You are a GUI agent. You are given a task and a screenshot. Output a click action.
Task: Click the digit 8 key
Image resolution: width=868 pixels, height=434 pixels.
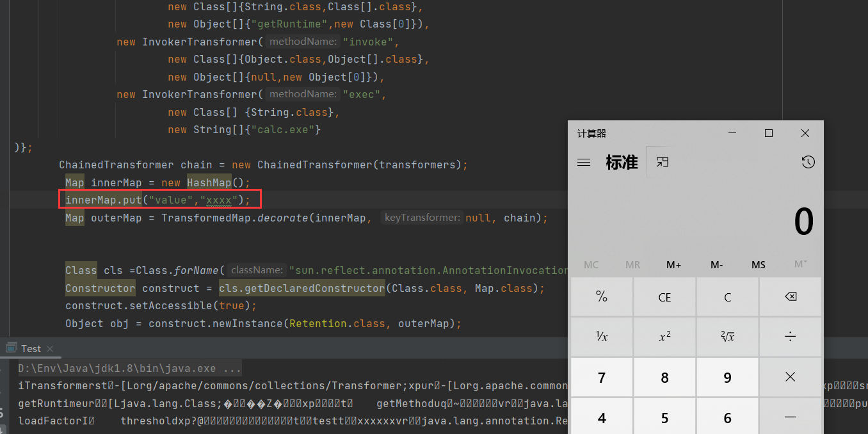coord(664,377)
